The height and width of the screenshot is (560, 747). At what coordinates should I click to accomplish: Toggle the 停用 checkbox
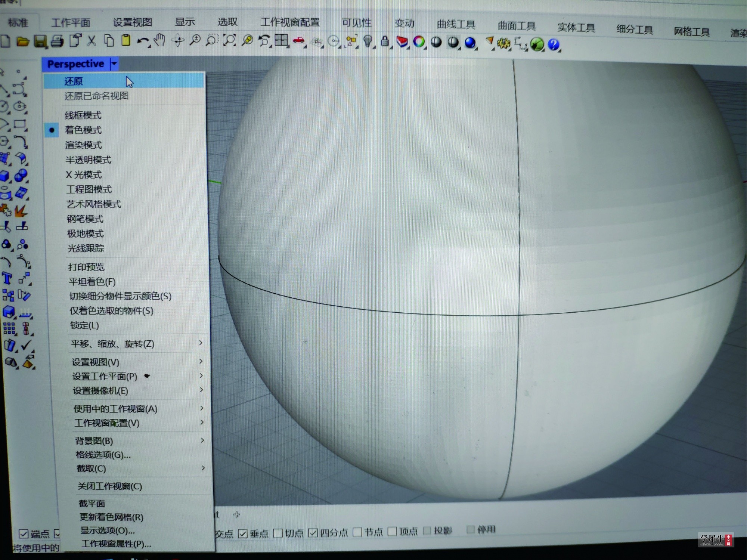click(x=471, y=529)
